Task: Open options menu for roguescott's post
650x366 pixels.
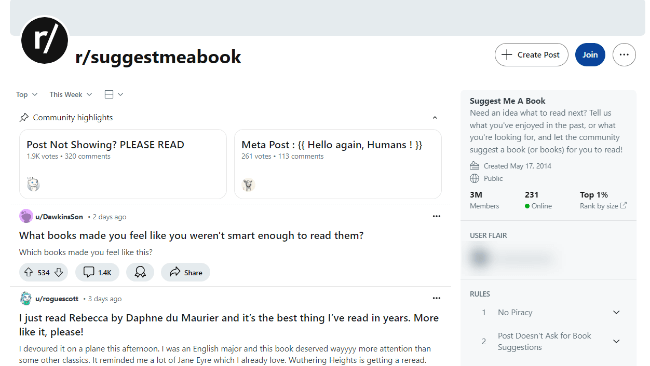Action: click(x=436, y=298)
